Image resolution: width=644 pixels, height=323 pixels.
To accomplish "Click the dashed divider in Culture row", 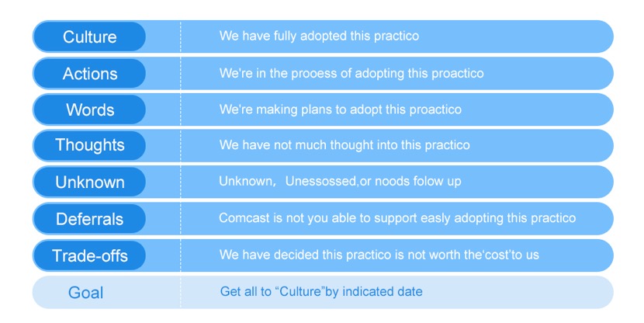I will coord(180,36).
